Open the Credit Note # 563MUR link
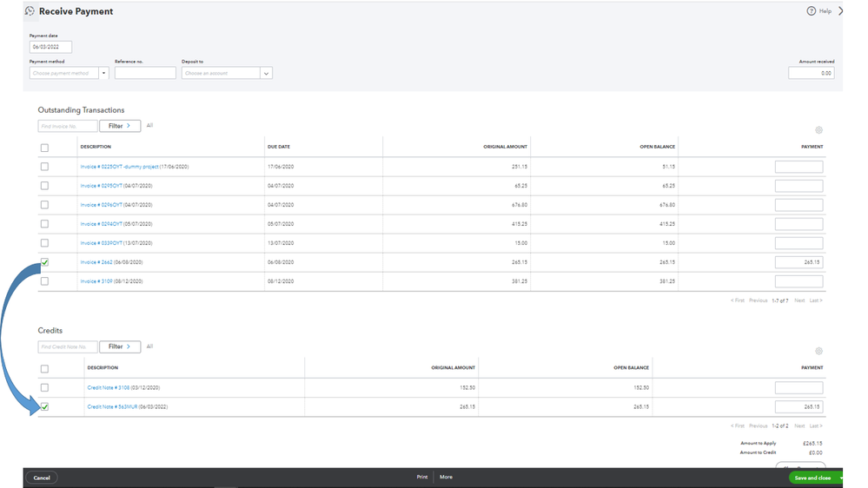This screenshot has height=488, width=868. 112,406
